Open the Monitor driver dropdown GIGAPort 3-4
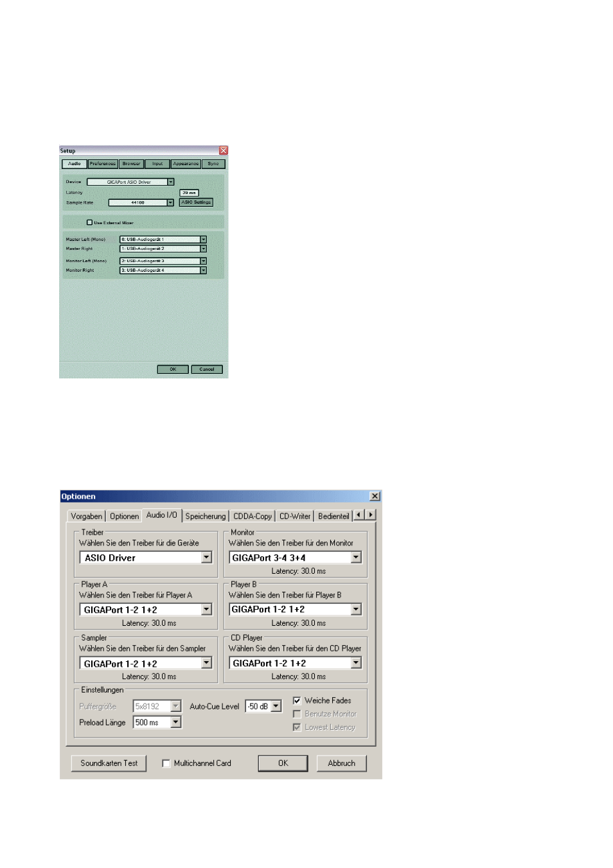Viewport: 613px width, 868px height. pos(356,558)
